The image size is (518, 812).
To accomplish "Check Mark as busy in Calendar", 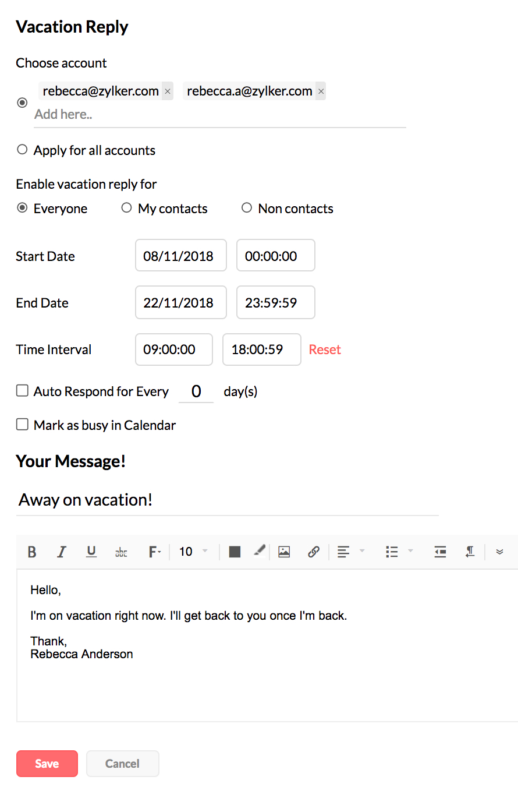I will (22, 424).
